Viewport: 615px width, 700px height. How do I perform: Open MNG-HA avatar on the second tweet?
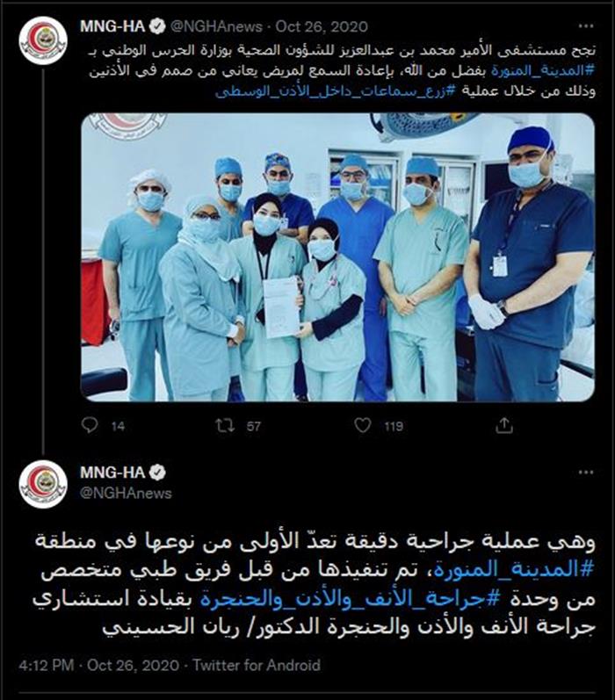coord(43,484)
